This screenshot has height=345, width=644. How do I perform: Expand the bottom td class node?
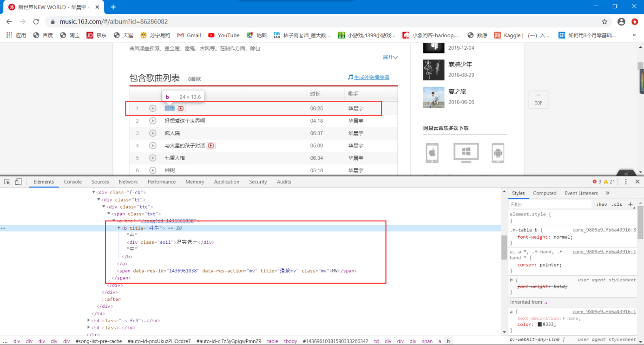88,328
